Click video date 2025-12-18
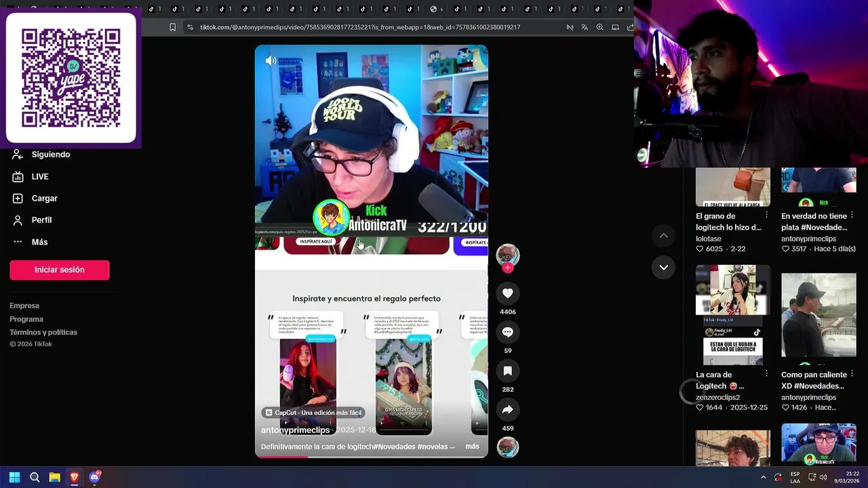 click(356, 430)
